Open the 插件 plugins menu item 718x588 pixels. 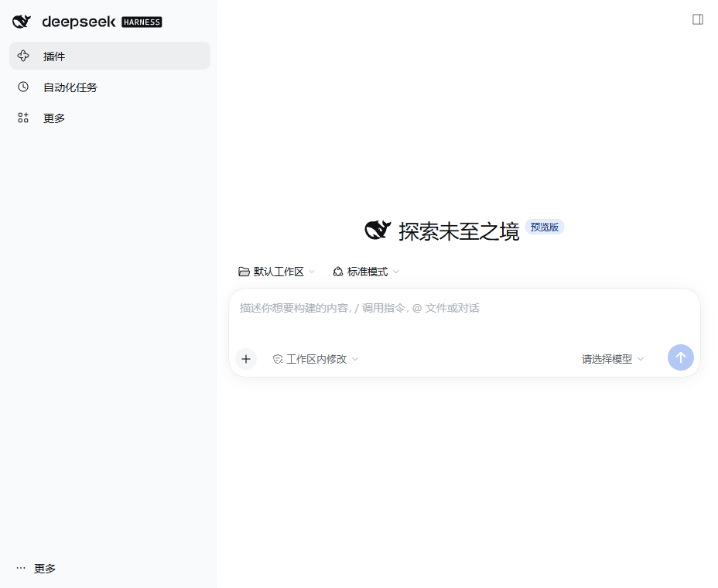pyautogui.click(x=110, y=56)
